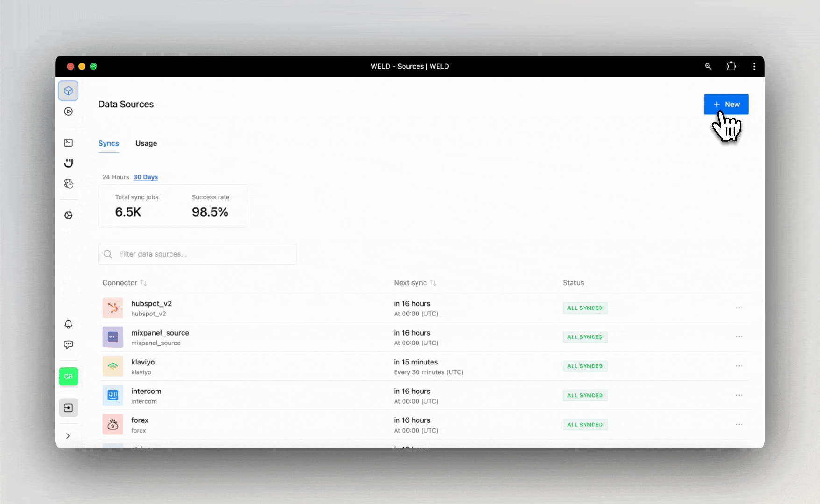
Task: Switch to the Usage tab
Action: (x=146, y=143)
